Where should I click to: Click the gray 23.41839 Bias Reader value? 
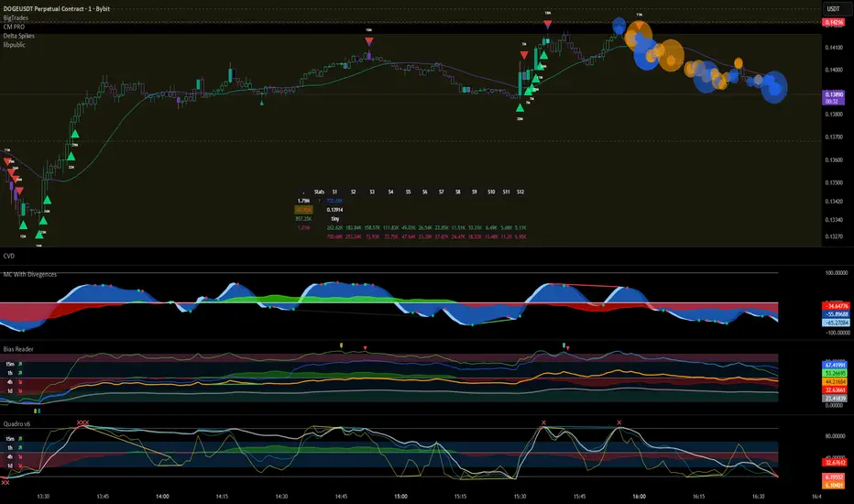(x=835, y=399)
